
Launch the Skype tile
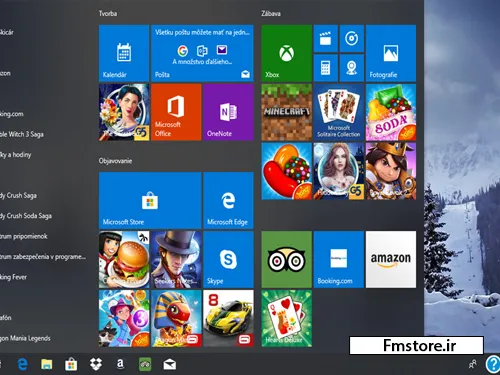point(228,259)
